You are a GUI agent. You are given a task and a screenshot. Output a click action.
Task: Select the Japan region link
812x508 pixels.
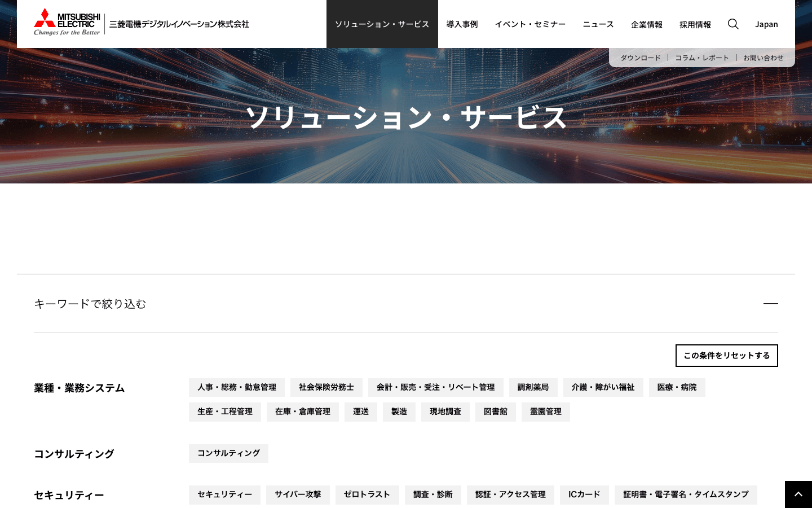[766, 24]
